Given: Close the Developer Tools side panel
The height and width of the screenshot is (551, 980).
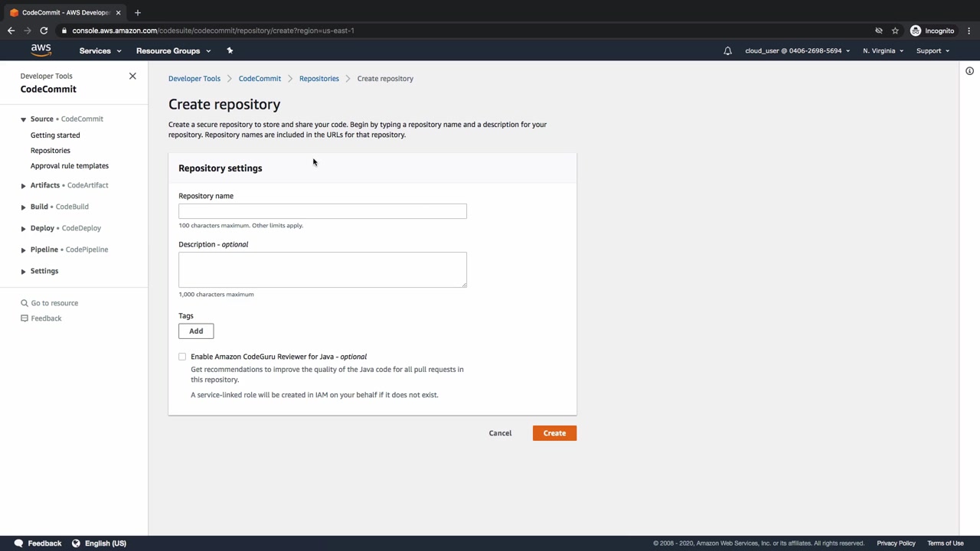Looking at the screenshot, I should tap(132, 76).
